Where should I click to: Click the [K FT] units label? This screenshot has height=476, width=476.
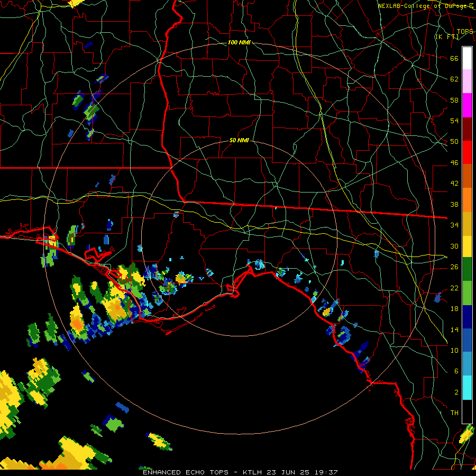(447, 36)
